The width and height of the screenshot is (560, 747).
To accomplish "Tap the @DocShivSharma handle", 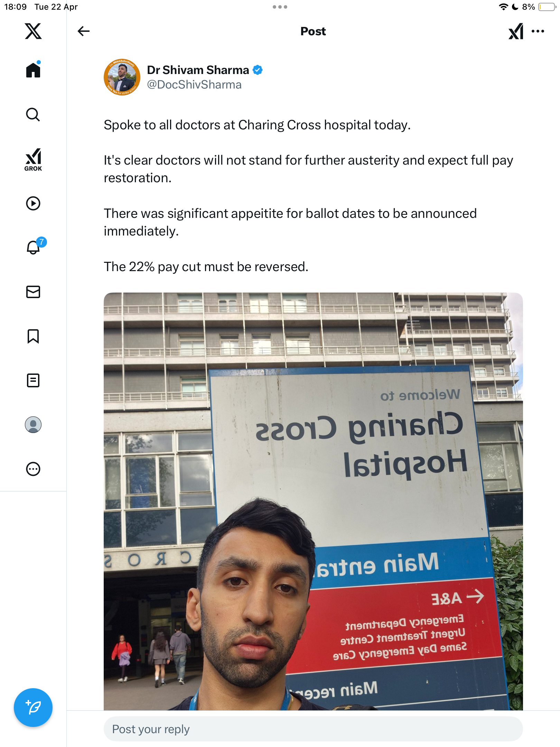I will (x=194, y=85).
